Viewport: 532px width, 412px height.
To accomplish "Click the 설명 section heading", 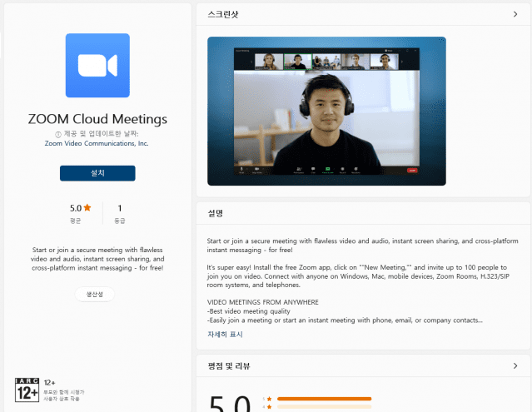I will [215, 213].
